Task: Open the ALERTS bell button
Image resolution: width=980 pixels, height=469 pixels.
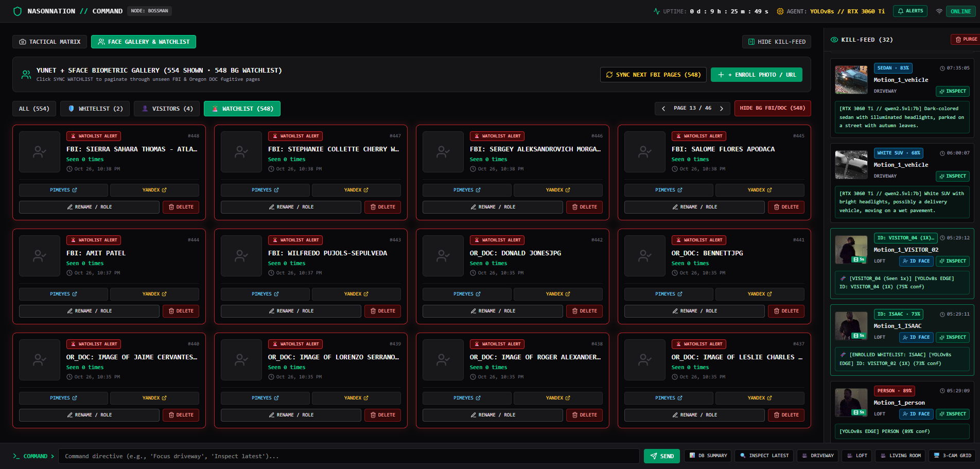Action: point(910,11)
